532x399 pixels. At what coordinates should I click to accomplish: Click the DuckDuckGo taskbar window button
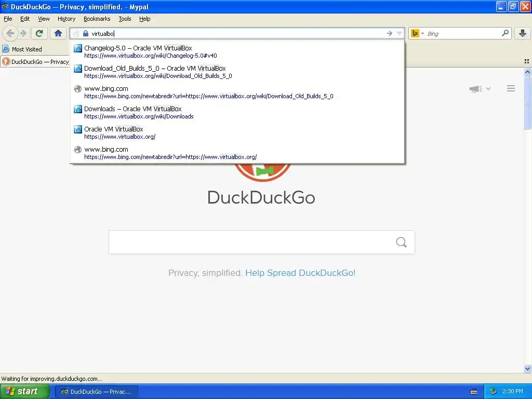point(96,392)
